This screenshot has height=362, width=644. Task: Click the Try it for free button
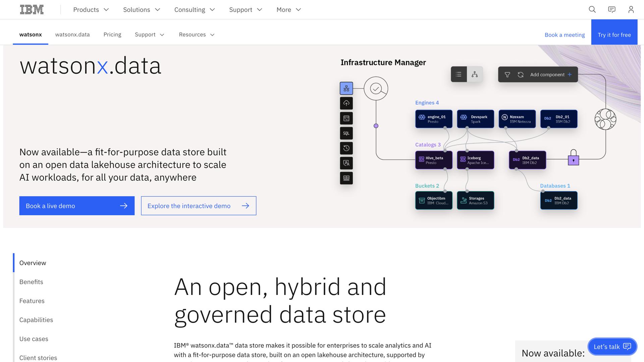coord(614,35)
